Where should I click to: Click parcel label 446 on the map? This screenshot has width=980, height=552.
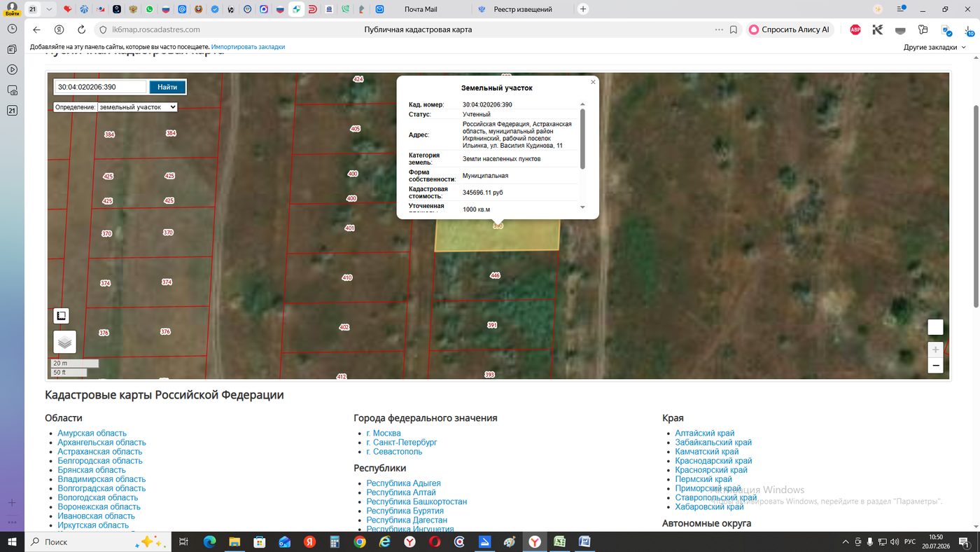495,276
